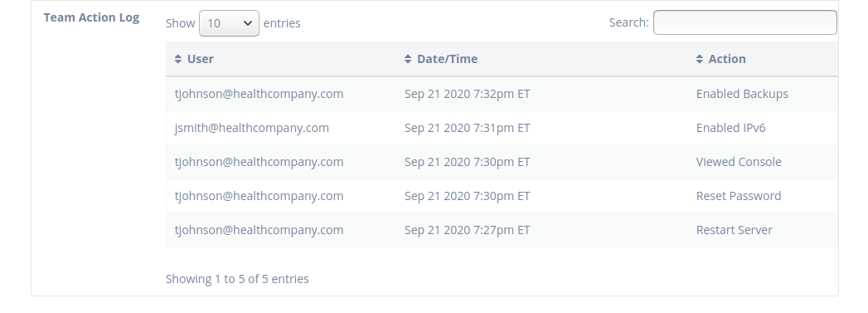The width and height of the screenshot is (868, 313).
Task: Click the dropdown chevron showing 10
Action: (247, 23)
